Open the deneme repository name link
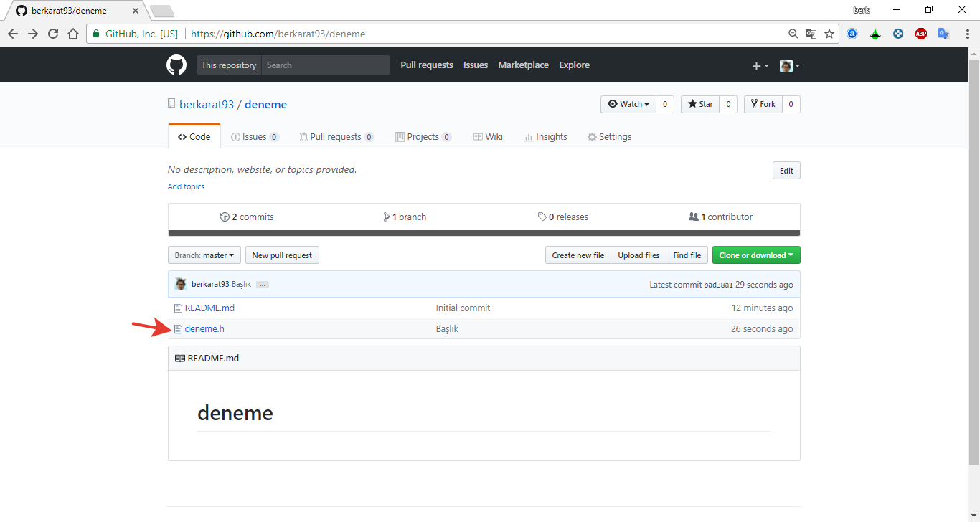The height and width of the screenshot is (522, 980). pyautogui.click(x=265, y=105)
